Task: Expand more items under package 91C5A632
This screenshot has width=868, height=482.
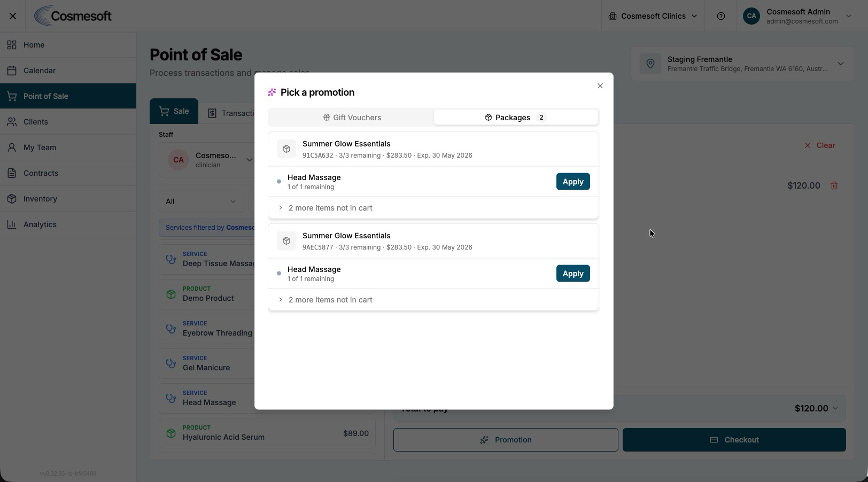Action: point(433,208)
